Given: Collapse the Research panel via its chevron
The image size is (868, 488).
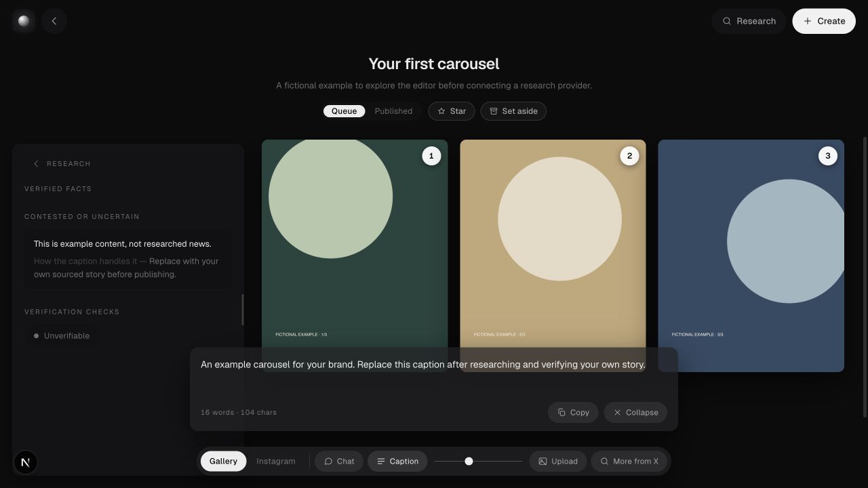Looking at the screenshot, I should [x=36, y=163].
